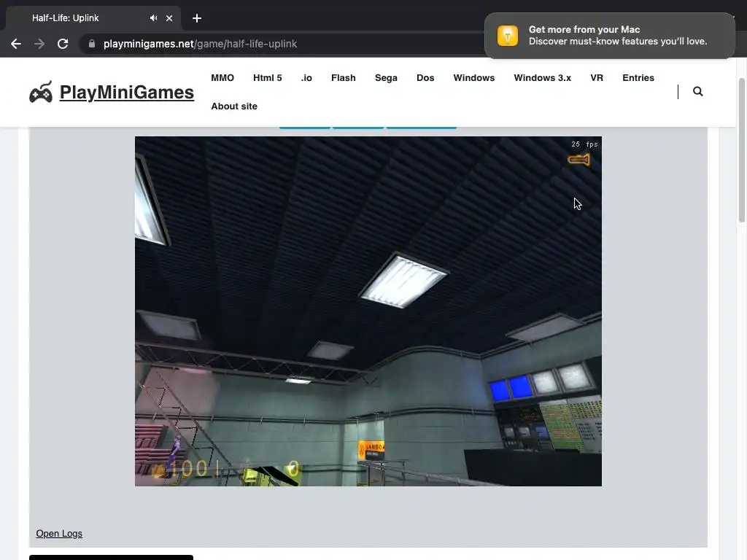Open the Dos games category

click(425, 77)
